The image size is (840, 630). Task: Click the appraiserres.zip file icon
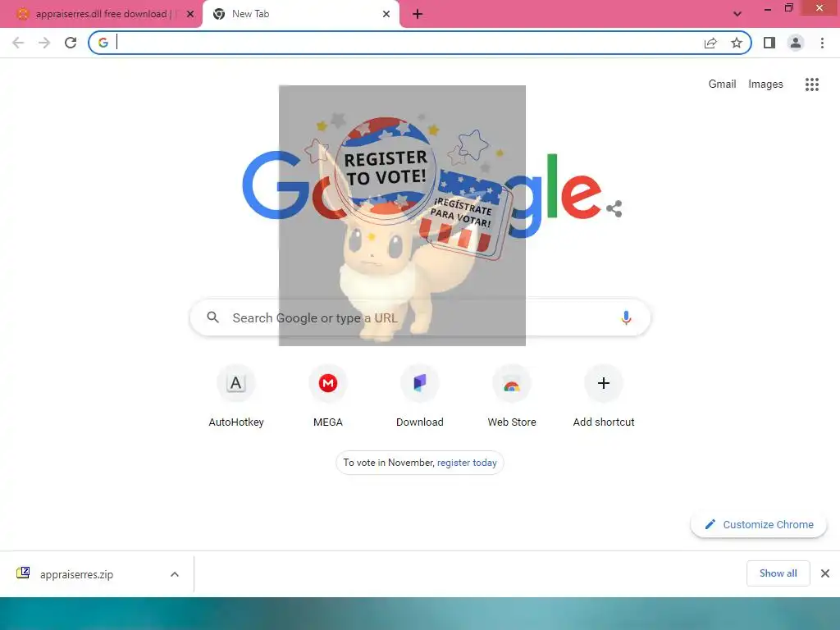[x=23, y=573]
